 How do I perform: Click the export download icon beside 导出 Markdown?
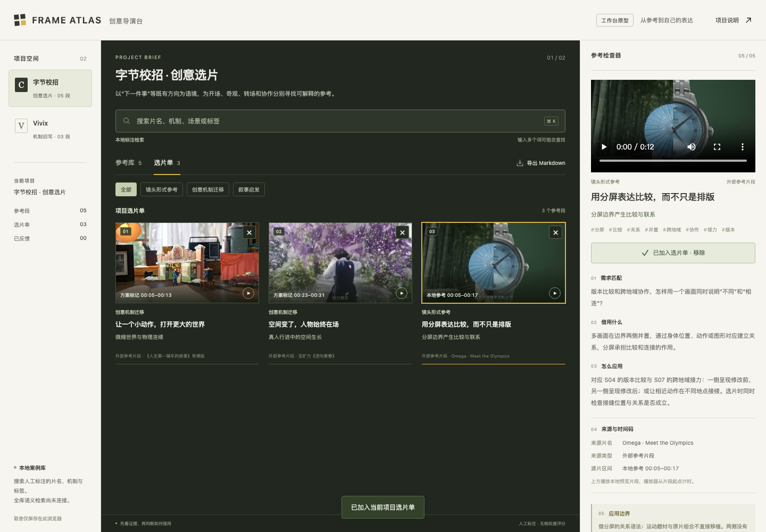pyautogui.click(x=520, y=163)
